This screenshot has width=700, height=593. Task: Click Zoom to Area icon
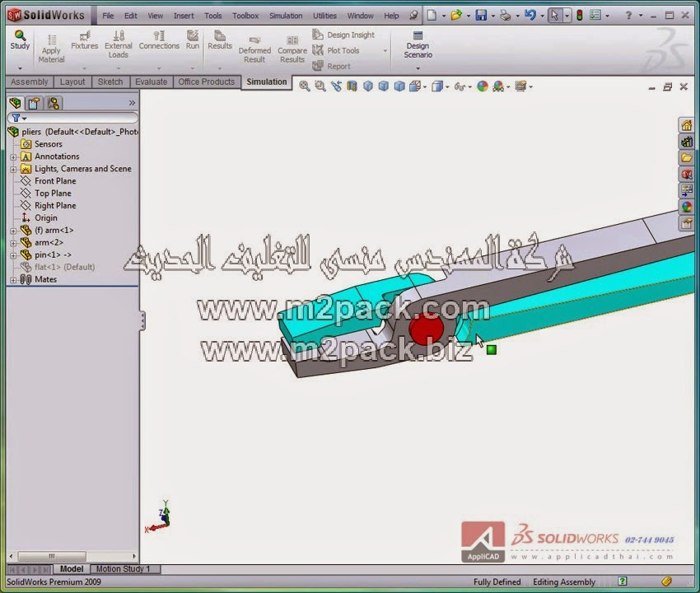(x=320, y=86)
